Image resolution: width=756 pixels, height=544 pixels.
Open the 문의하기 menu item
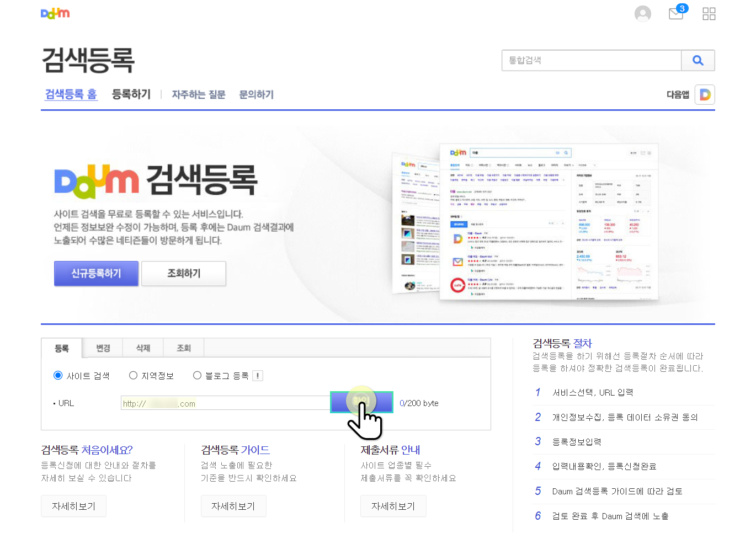point(257,94)
